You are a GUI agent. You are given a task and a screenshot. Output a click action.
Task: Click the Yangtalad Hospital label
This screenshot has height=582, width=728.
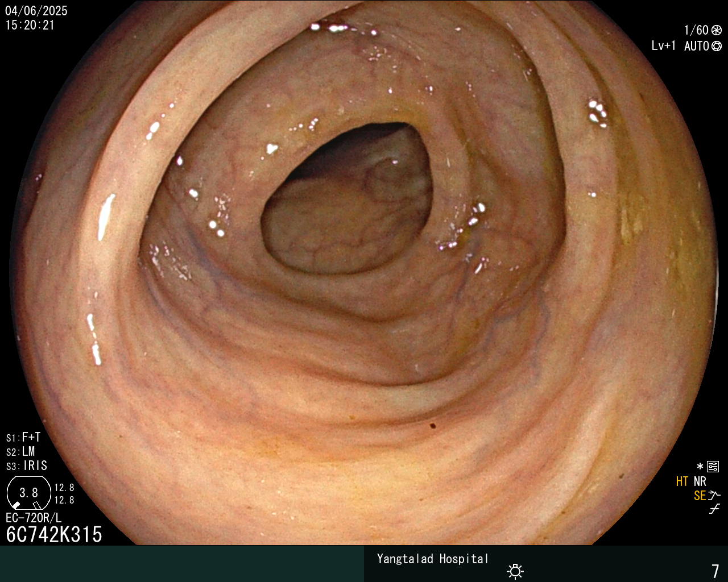click(x=433, y=559)
